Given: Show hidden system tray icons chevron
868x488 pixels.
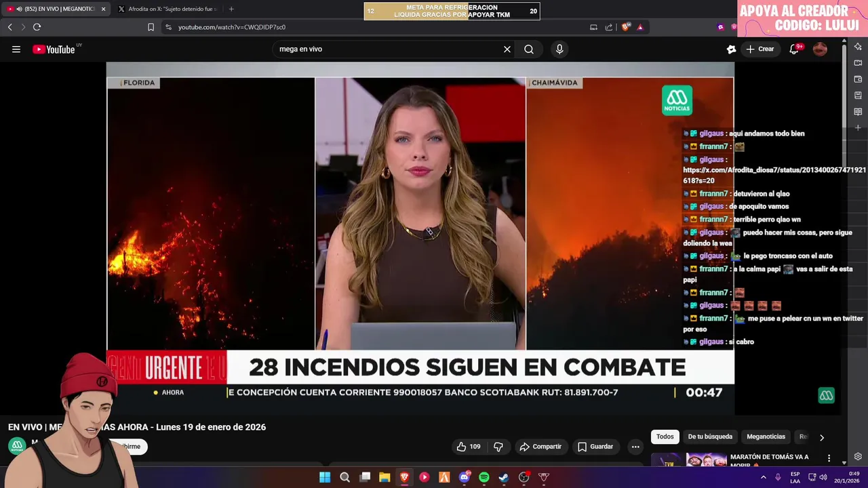Looking at the screenshot, I should (x=764, y=477).
